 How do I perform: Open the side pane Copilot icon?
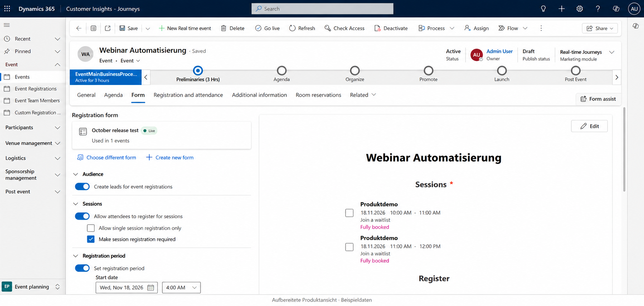click(x=636, y=26)
